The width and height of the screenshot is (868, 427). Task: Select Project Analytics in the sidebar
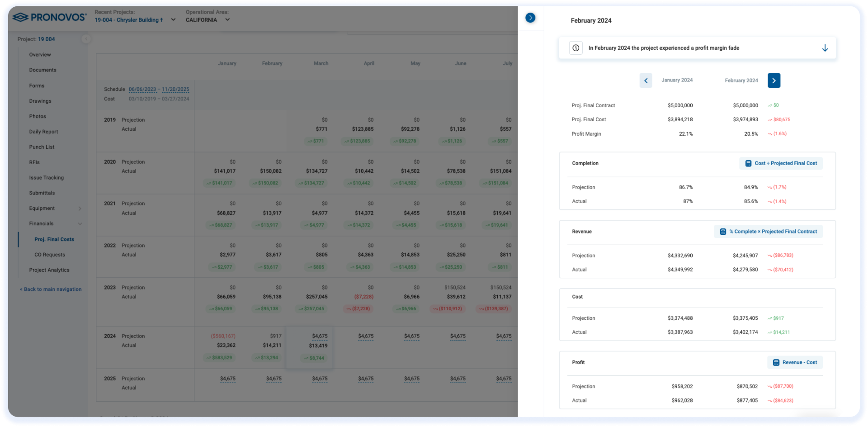click(x=49, y=270)
